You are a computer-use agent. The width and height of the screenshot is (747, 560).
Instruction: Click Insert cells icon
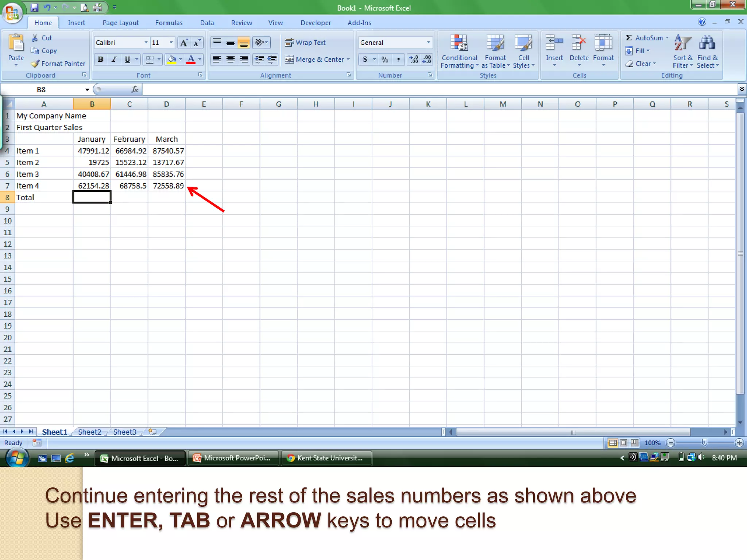[x=554, y=43]
